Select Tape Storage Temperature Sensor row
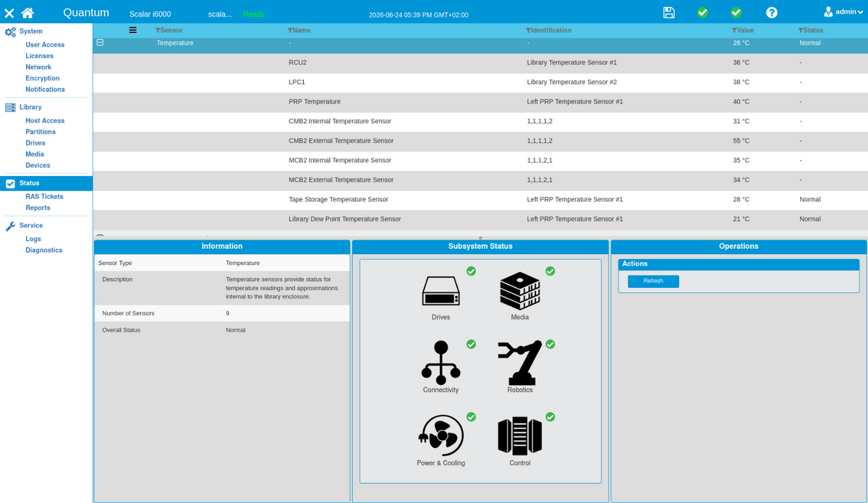Screen dimensions: 868x503 [x=480, y=200]
